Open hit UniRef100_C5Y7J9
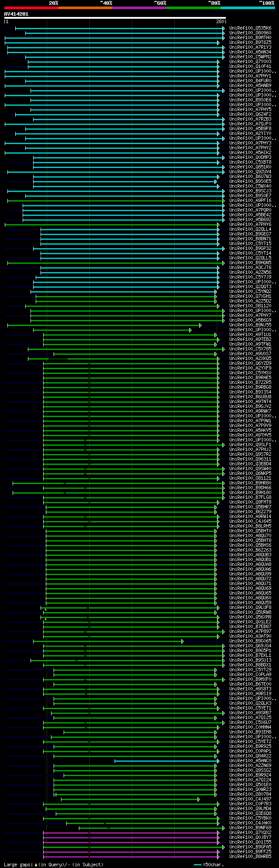Screen dimensions: 279x868 250,277
